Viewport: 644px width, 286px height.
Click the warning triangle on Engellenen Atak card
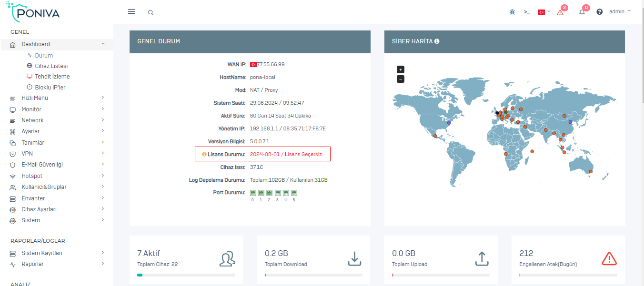click(609, 258)
